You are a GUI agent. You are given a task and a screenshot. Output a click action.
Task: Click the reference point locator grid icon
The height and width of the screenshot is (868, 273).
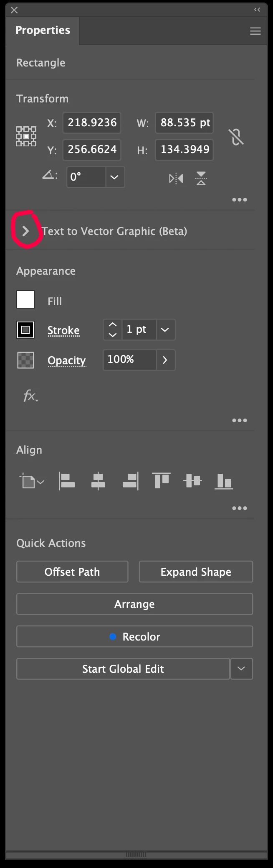click(x=26, y=136)
